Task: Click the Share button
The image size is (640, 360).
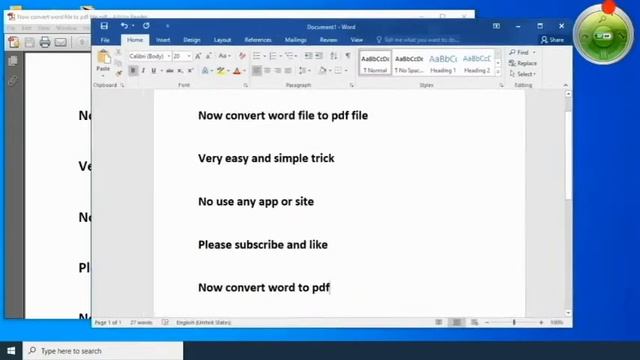Action: 552,40
